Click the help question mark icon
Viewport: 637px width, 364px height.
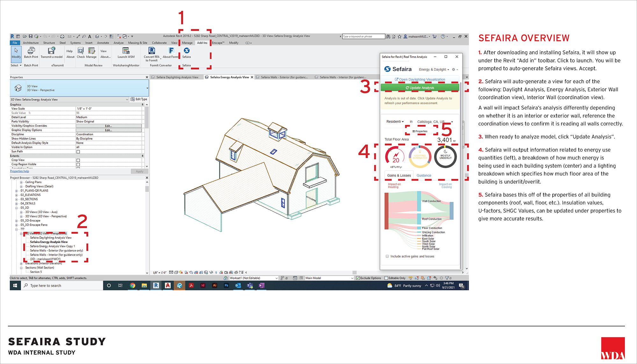(443, 36)
